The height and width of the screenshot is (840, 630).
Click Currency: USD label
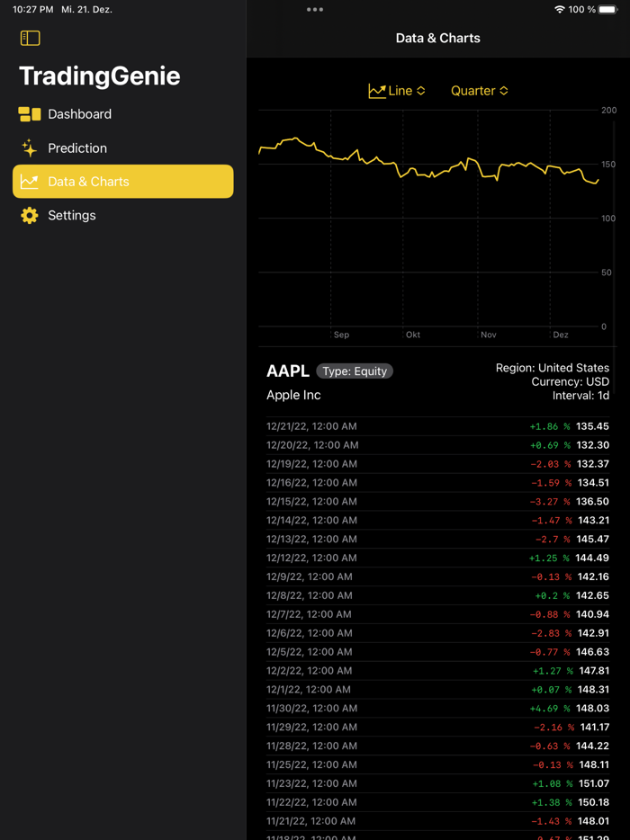click(570, 382)
